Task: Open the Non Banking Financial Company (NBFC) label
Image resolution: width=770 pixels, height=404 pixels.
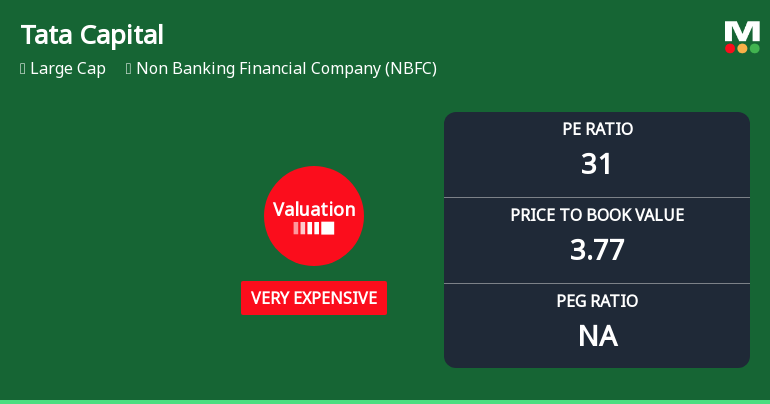Action: tap(286, 69)
